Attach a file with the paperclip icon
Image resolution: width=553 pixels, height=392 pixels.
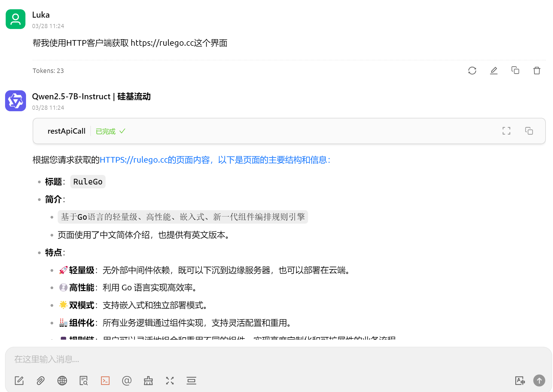[41, 381]
